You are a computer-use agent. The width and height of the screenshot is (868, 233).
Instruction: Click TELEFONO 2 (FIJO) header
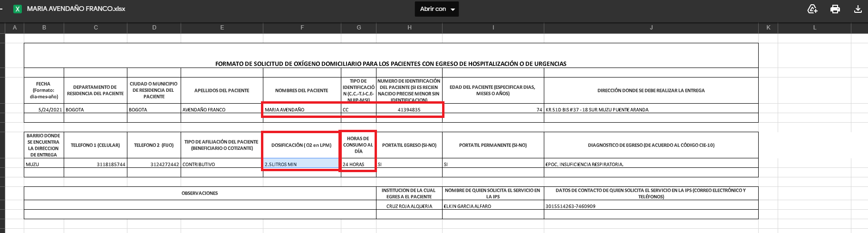(154, 145)
